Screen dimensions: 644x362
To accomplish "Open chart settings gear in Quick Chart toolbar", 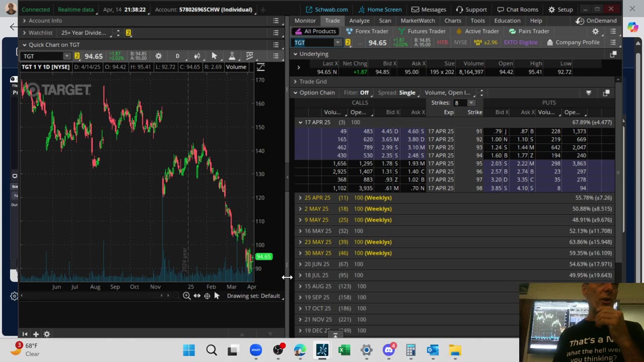I will (158, 56).
